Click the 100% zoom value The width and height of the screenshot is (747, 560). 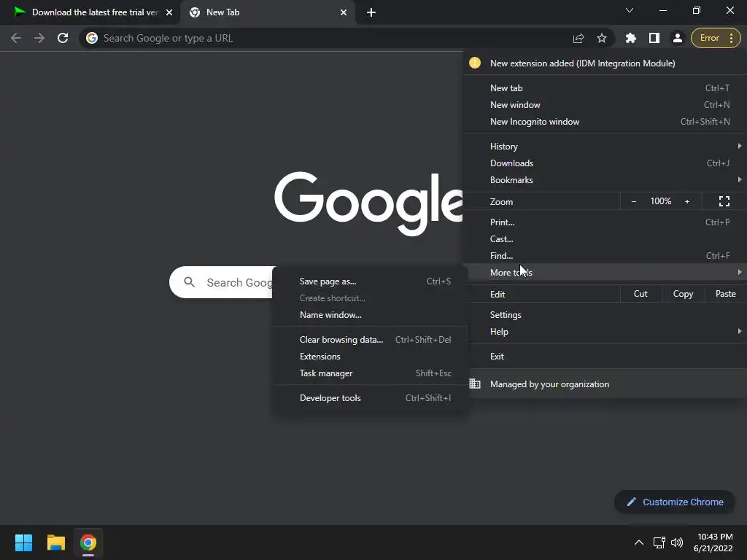tap(660, 201)
